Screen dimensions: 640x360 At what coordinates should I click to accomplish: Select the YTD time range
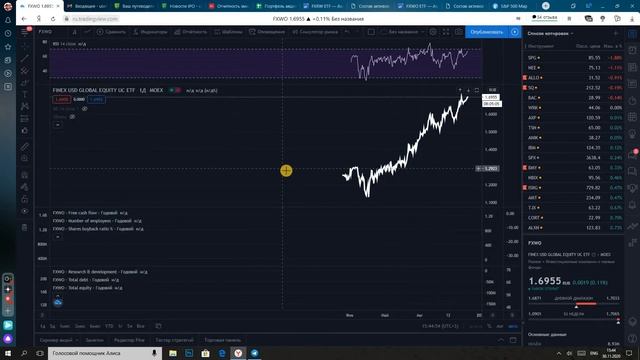tap(109, 326)
